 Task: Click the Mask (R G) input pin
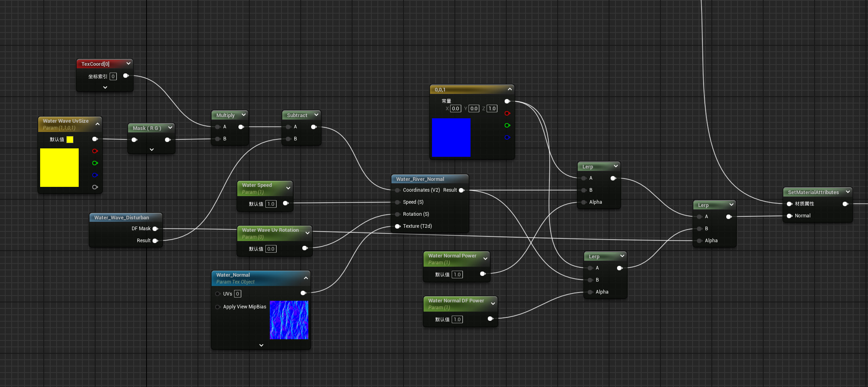coord(134,140)
